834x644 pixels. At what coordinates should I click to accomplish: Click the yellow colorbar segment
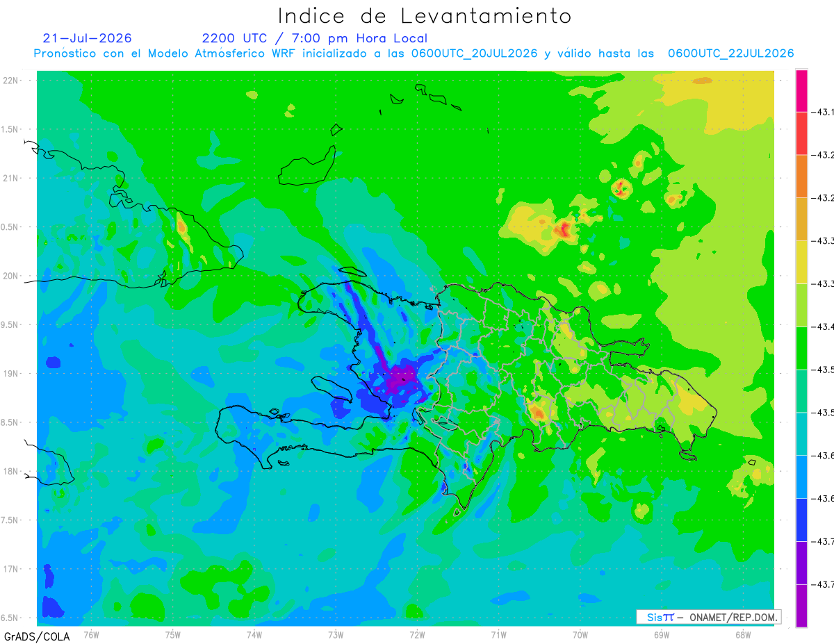click(801, 262)
